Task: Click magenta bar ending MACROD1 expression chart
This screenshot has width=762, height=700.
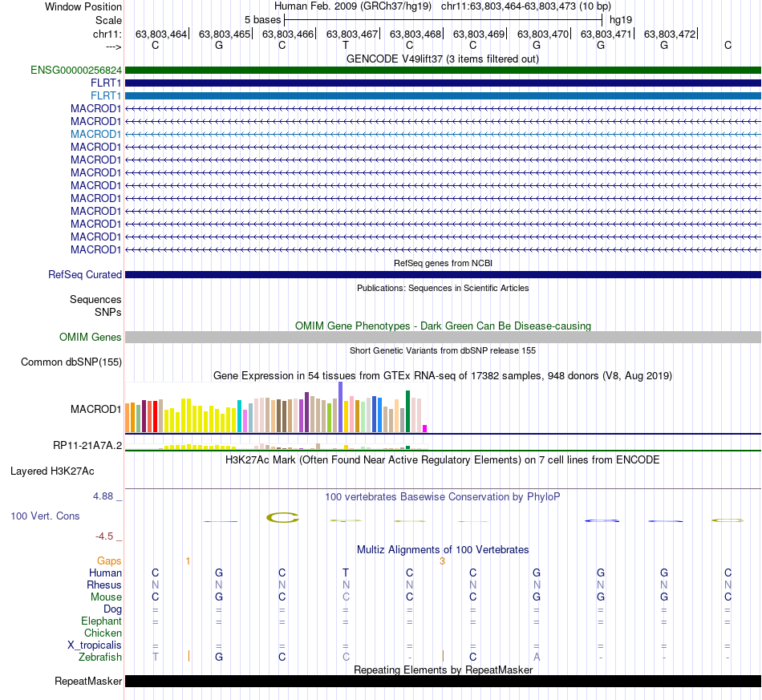Action: [x=425, y=428]
